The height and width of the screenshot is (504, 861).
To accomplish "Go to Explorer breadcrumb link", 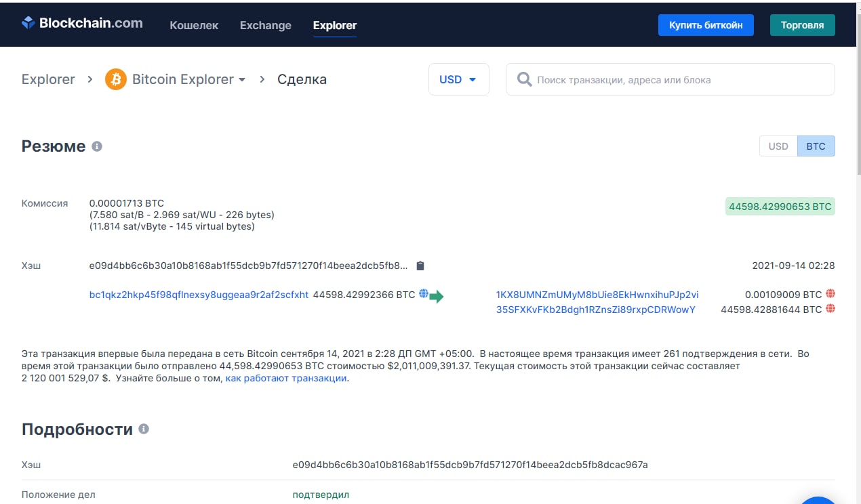I will [48, 79].
